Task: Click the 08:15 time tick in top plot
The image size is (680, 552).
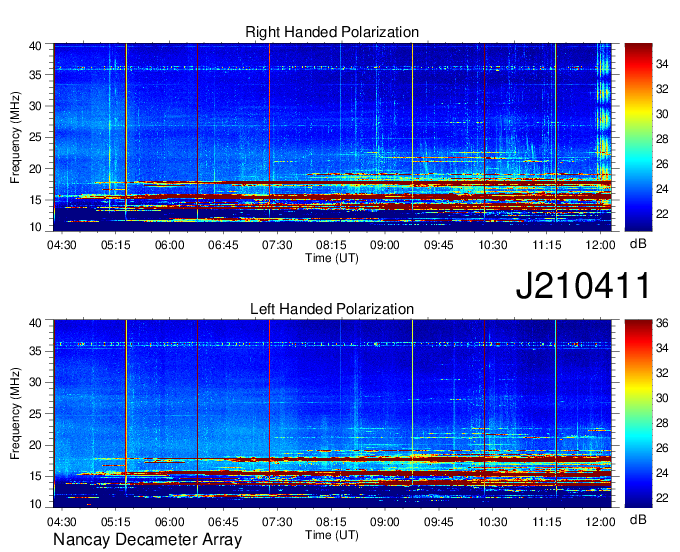Action: 331,245
